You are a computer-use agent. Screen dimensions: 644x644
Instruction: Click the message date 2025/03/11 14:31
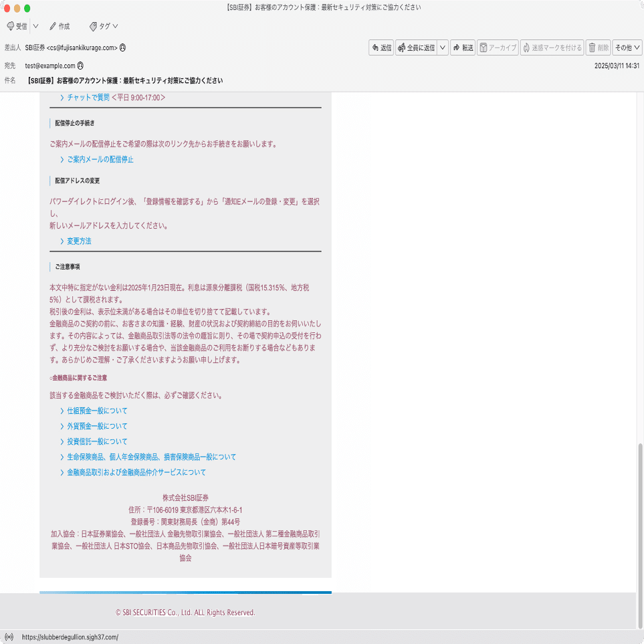coord(617,66)
